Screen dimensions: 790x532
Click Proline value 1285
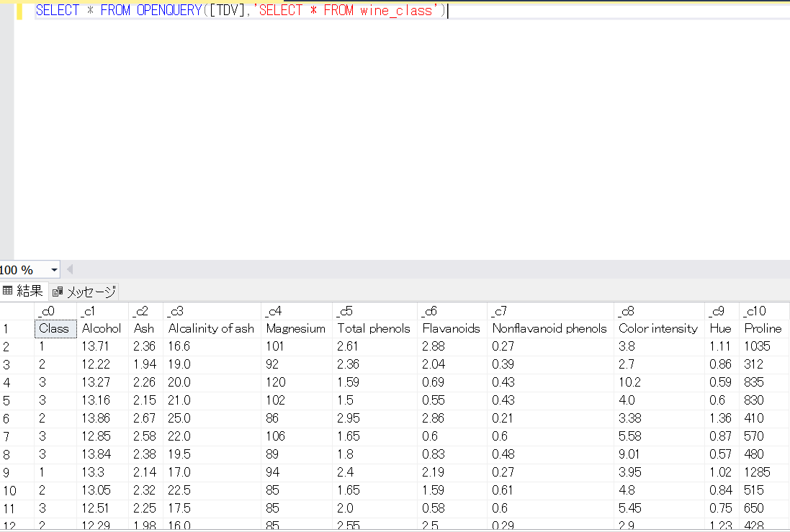point(764,472)
